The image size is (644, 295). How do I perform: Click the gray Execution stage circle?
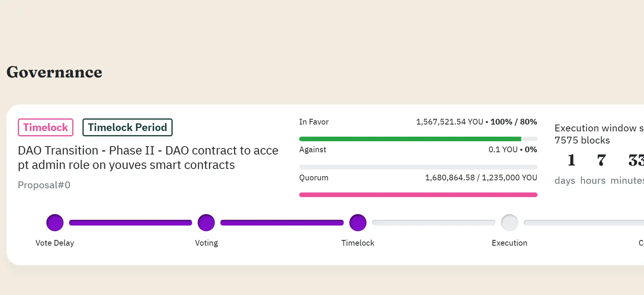point(509,223)
